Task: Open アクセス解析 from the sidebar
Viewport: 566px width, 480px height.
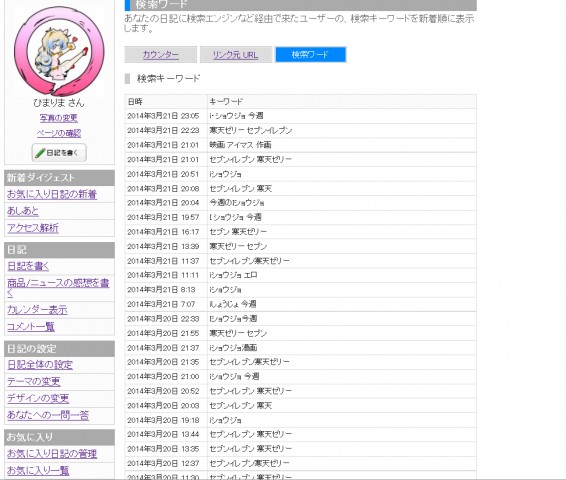Action: tap(33, 228)
